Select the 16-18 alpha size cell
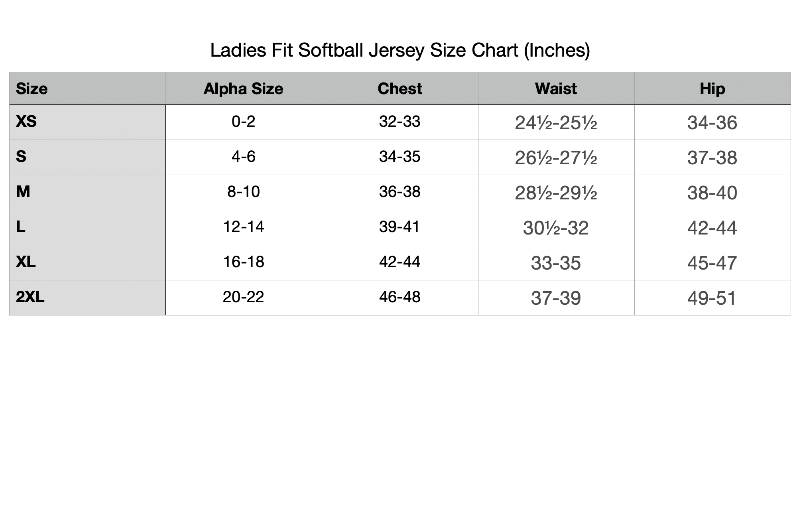The image size is (799, 532). tap(243, 262)
